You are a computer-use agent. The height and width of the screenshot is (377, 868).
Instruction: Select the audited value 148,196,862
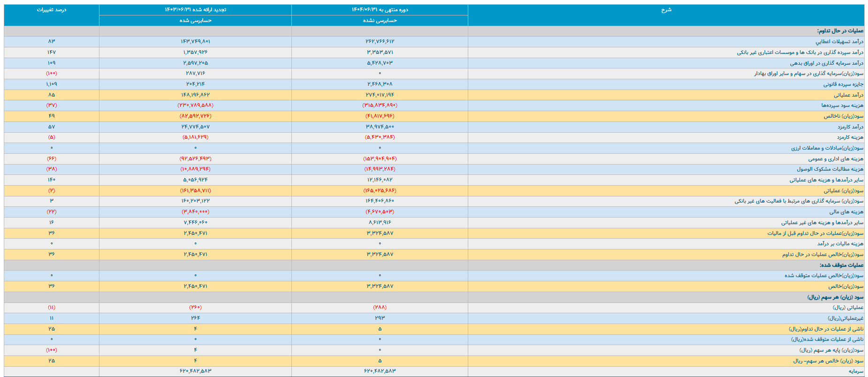(x=195, y=95)
